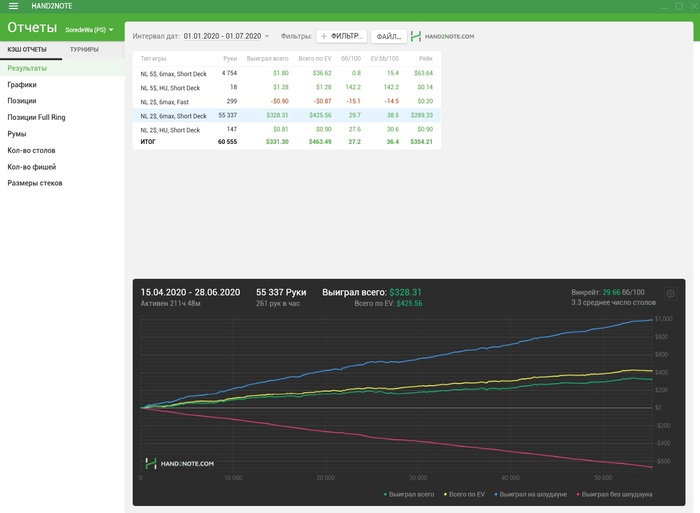The height and width of the screenshot is (513, 700).
Task: Select the NL 5$, HU, Short Deck row
Action: (x=173, y=87)
